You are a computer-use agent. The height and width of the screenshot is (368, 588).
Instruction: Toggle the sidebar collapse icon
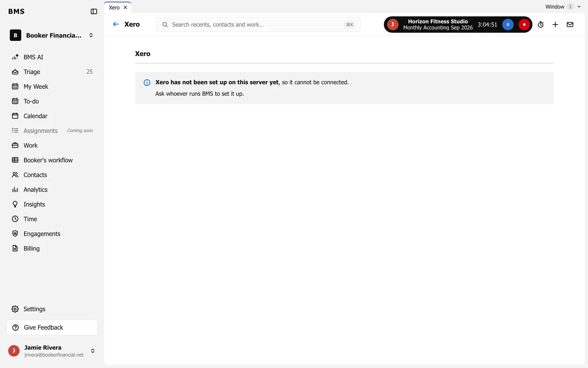(x=94, y=11)
